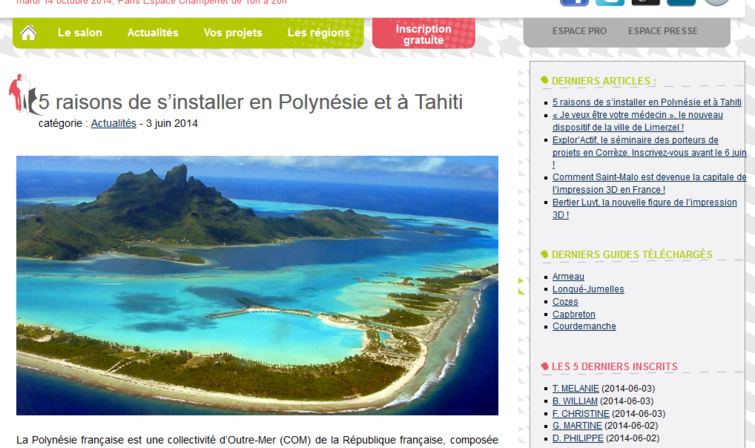This screenshot has width=755, height=448.
Task: Click the 'DERNIERS GUIDES TÉLÉCHARGÉS' heading
Action: pos(632,254)
